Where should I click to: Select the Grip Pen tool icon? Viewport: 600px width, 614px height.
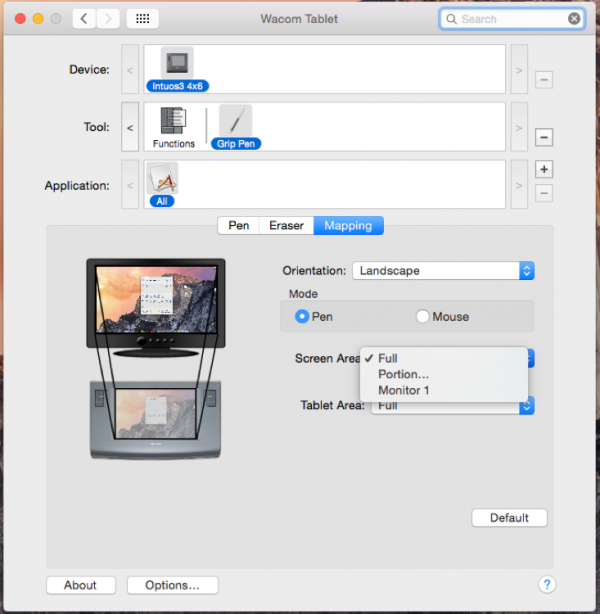235,122
